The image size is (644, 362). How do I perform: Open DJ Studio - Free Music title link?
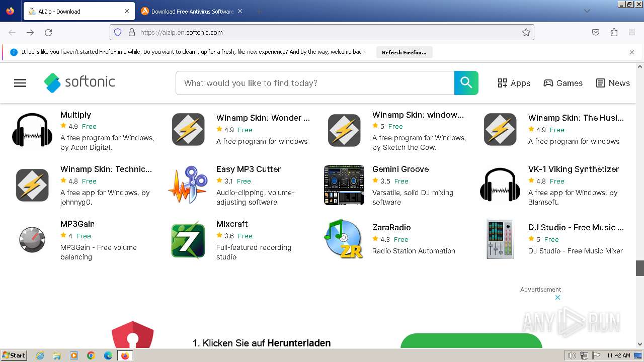point(576,227)
